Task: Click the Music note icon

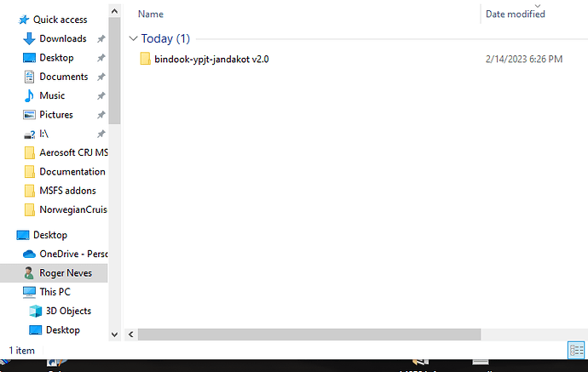Action: [29, 96]
